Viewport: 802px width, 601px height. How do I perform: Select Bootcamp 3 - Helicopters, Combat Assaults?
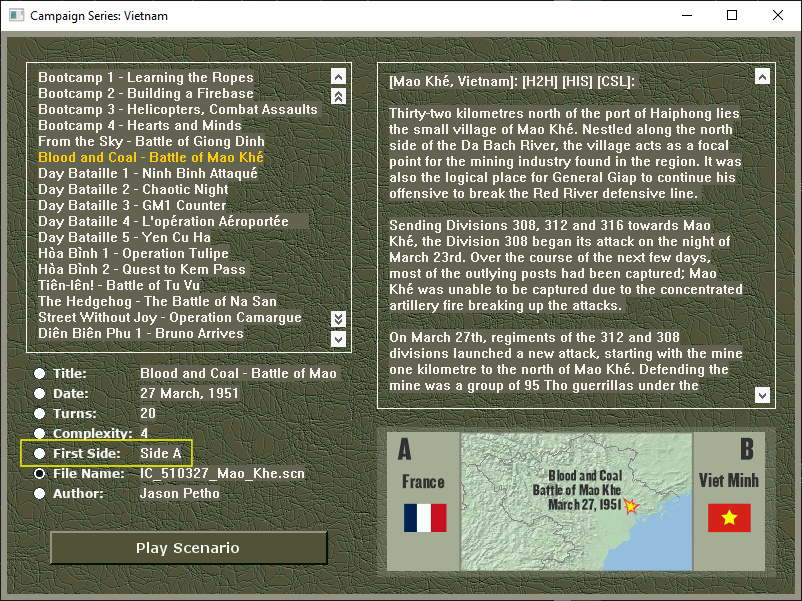click(178, 109)
